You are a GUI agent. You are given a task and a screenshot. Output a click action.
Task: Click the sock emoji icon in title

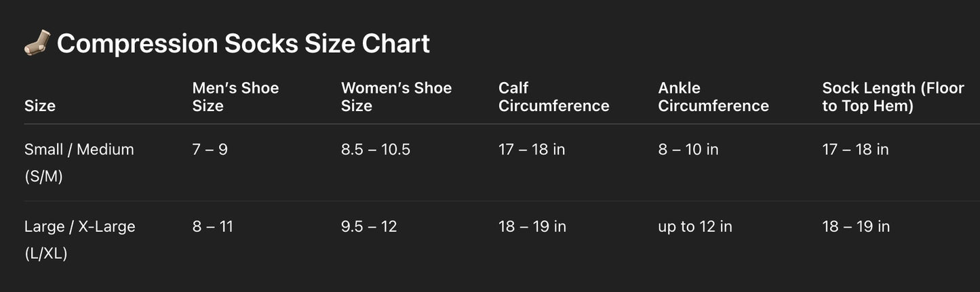[37, 43]
